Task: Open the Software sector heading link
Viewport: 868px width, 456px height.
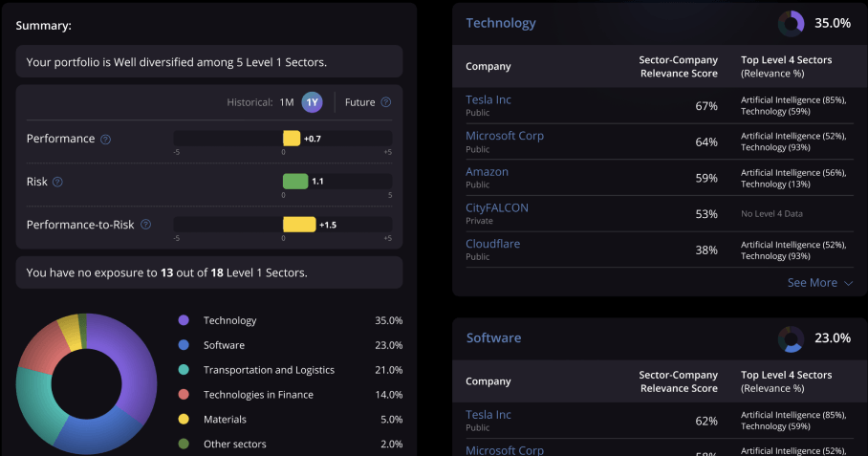Action: click(x=493, y=337)
